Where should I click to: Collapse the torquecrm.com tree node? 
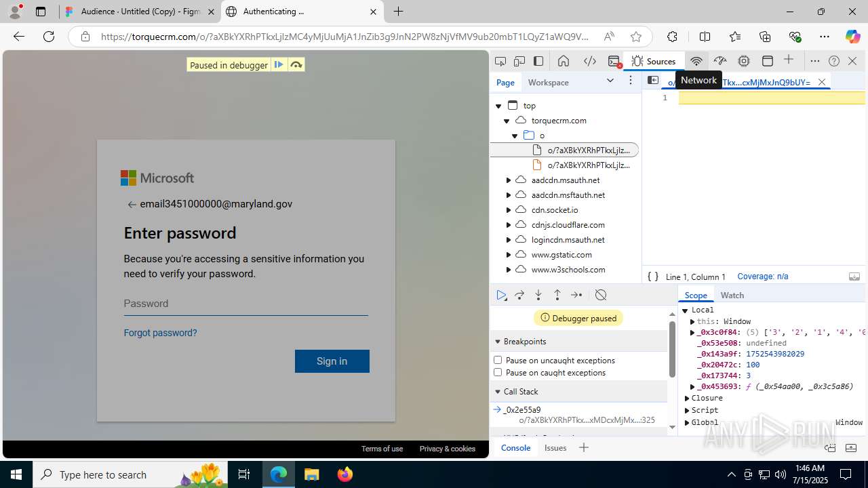tap(507, 121)
